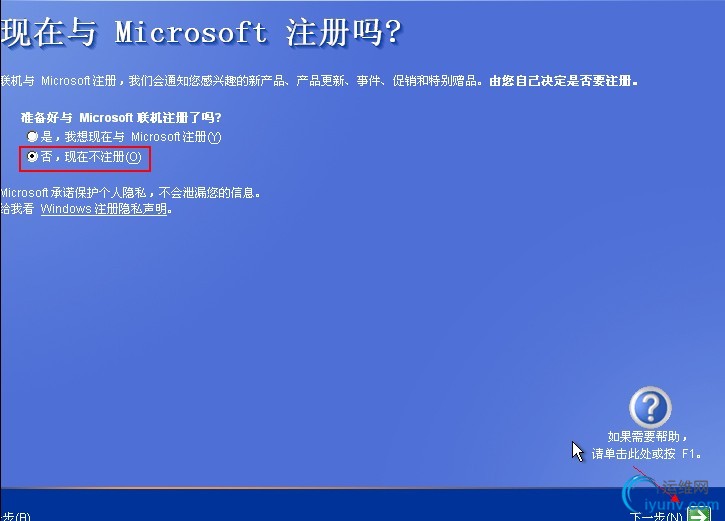
Task: Click the green Next arrow icon
Action: [x=699, y=514]
